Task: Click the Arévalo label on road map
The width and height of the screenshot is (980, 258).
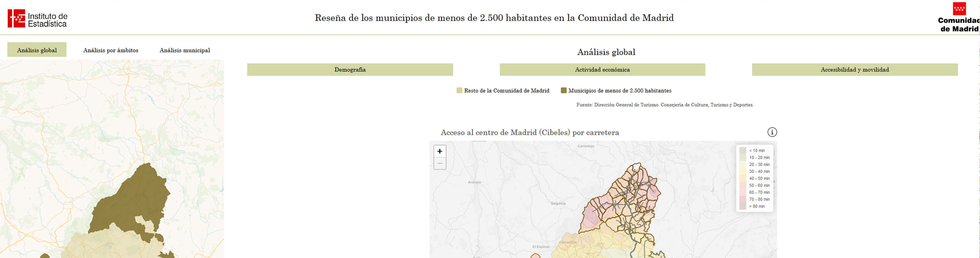Action: click(x=474, y=182)
